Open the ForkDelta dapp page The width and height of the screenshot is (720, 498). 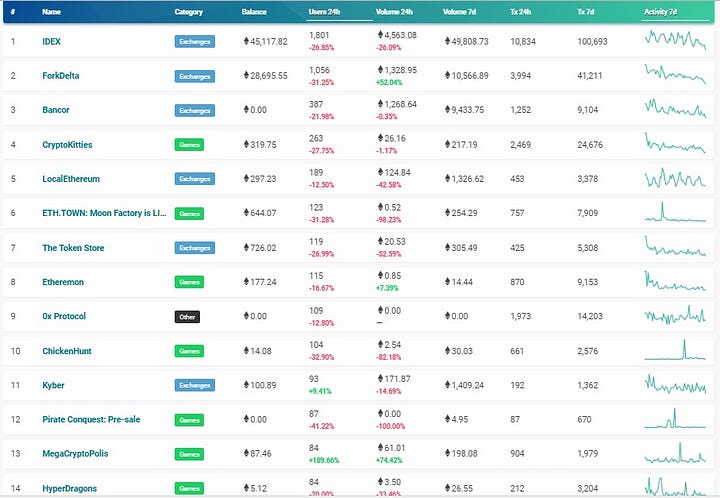click(x=61, y=76)
